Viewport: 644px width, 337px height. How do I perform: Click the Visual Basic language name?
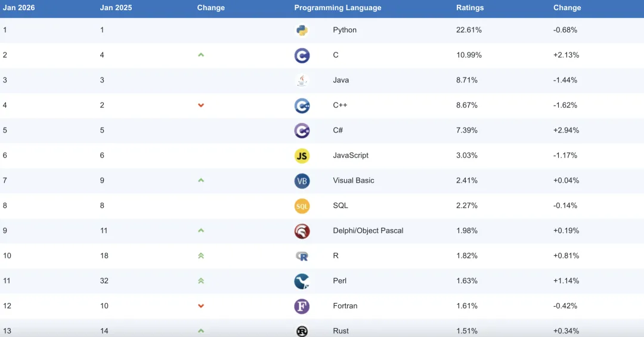click(354, 180)
